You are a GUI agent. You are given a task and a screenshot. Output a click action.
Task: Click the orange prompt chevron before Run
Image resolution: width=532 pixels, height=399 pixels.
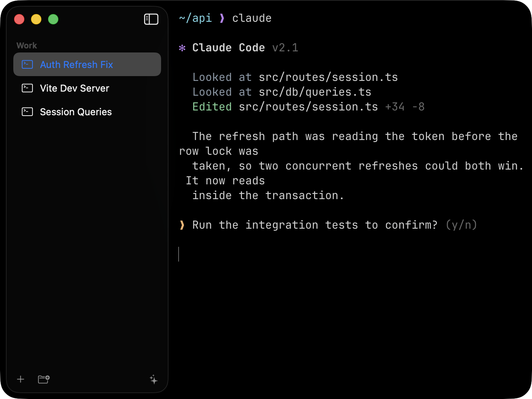[x=182, y=225]
